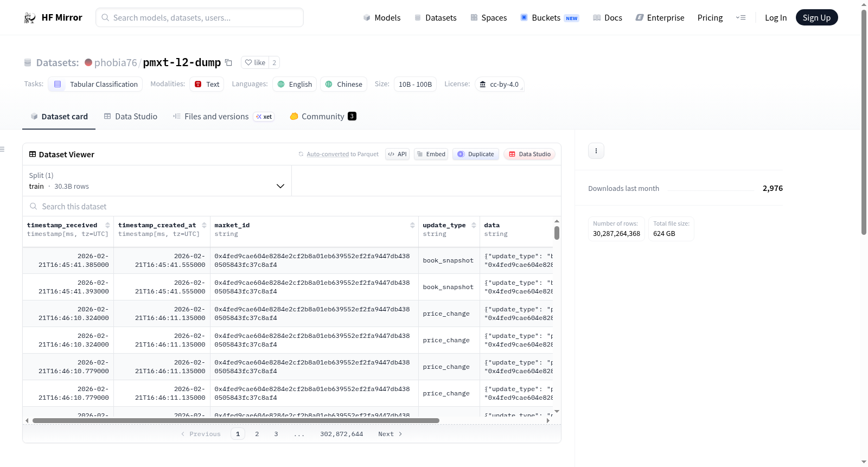
Task: Click the table horizontal scrollbar thumb
Action: click(x=236, y=420)
